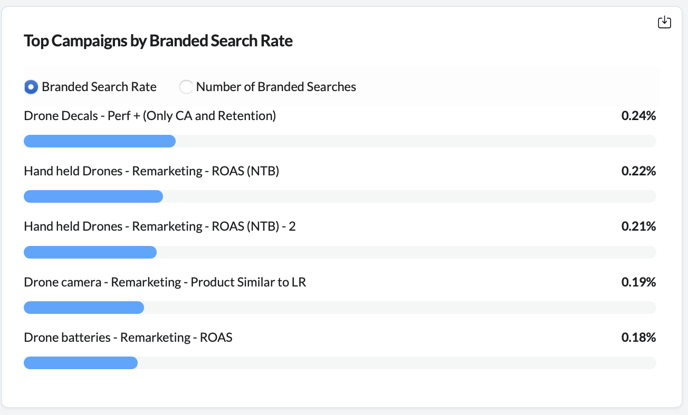This screenshot has height=415, width=688.
Task: Click the 0.22% rate value
Action: tap(638, 171)
